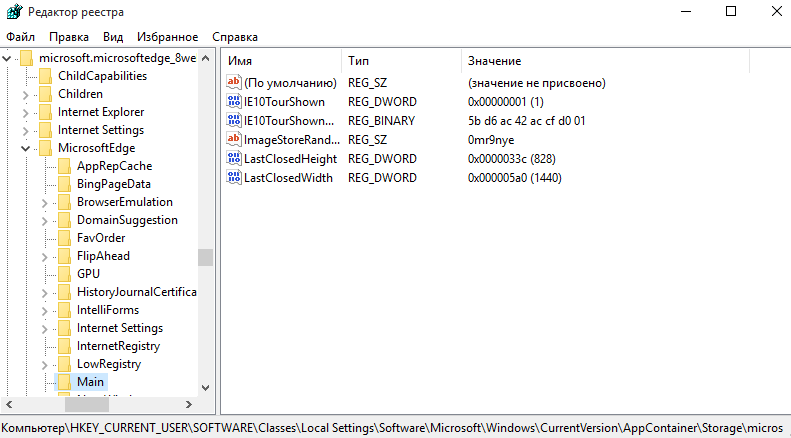
Task: Click the IE10TourShown DWORD value icon
Action: point(235,103)
